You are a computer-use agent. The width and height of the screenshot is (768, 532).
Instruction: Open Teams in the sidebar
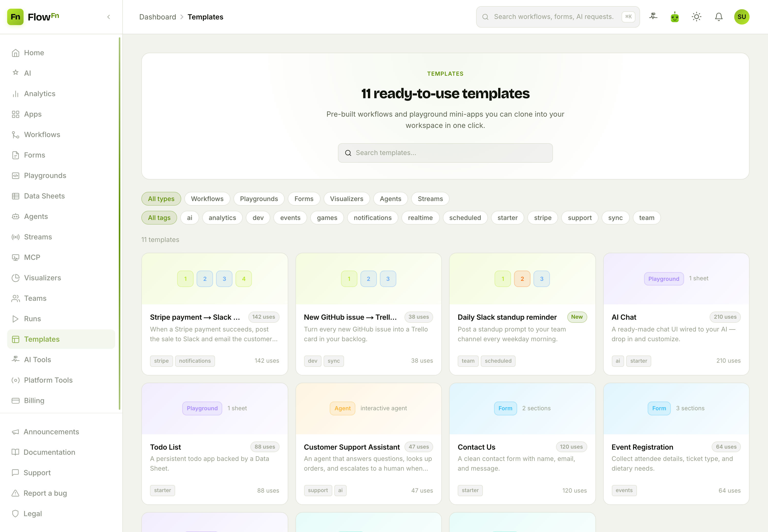coord(61,298)
